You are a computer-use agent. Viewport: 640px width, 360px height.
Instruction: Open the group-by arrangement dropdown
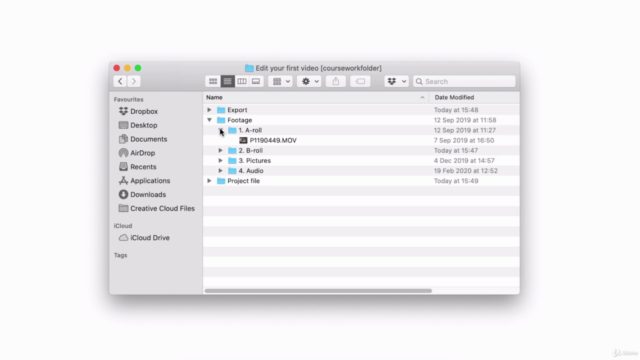coord(280,81)
